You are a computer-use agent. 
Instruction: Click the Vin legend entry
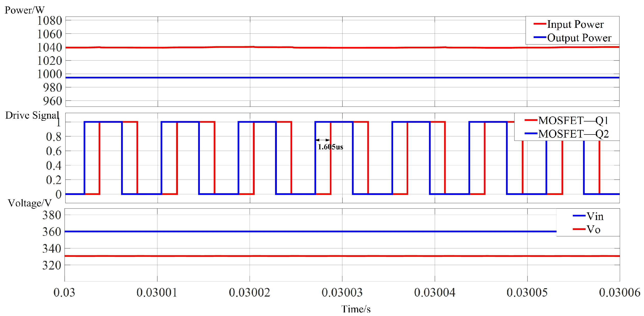coord(595,216)
